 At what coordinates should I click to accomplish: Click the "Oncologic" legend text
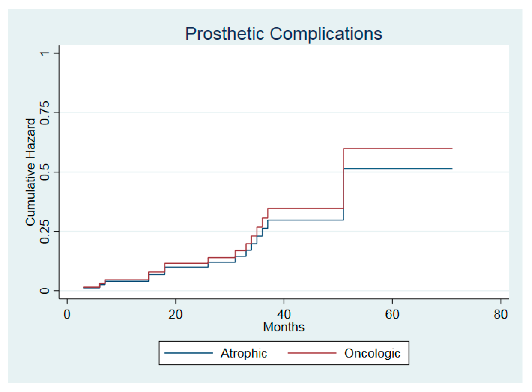(372, 353)
